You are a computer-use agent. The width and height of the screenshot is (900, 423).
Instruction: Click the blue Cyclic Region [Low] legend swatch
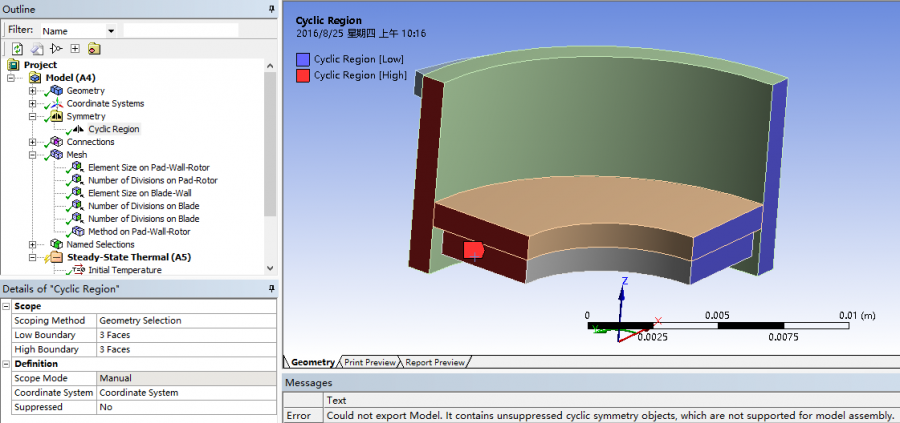coord(303,59)
